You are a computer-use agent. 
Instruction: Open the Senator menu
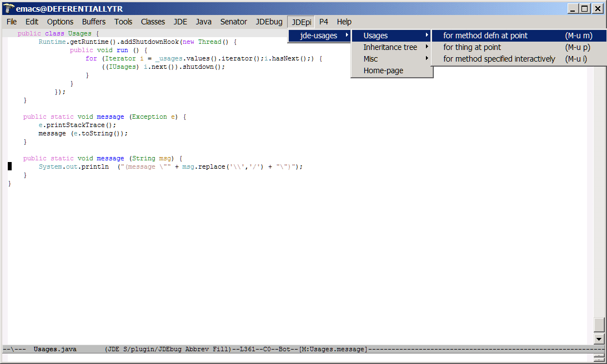[234, 22]
